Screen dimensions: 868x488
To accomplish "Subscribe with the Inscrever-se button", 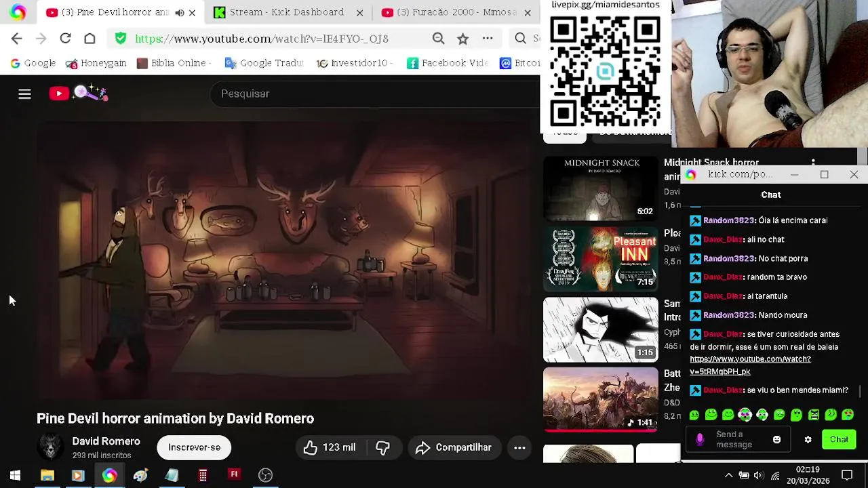I will (194, 447).
